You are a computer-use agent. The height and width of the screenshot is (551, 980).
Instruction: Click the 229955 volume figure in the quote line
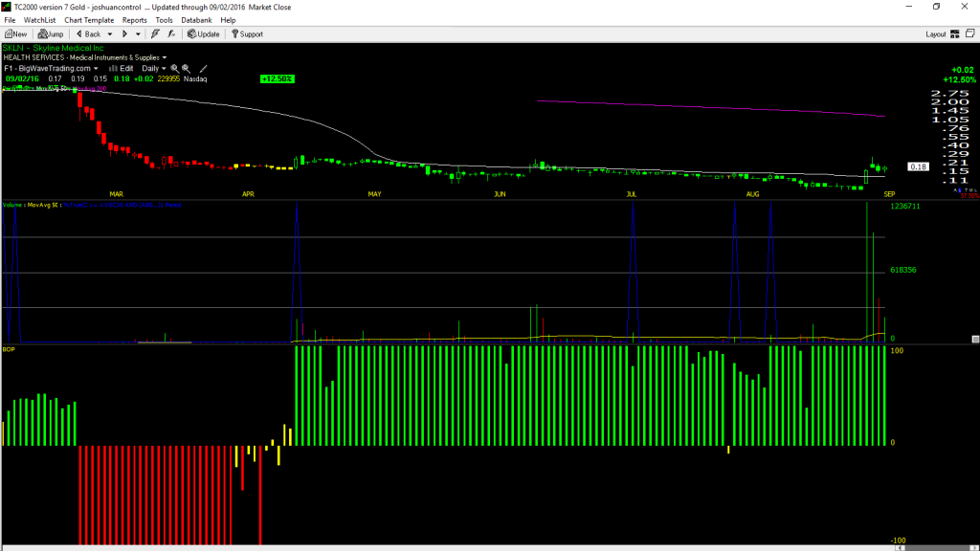click(x=168, y=78)
